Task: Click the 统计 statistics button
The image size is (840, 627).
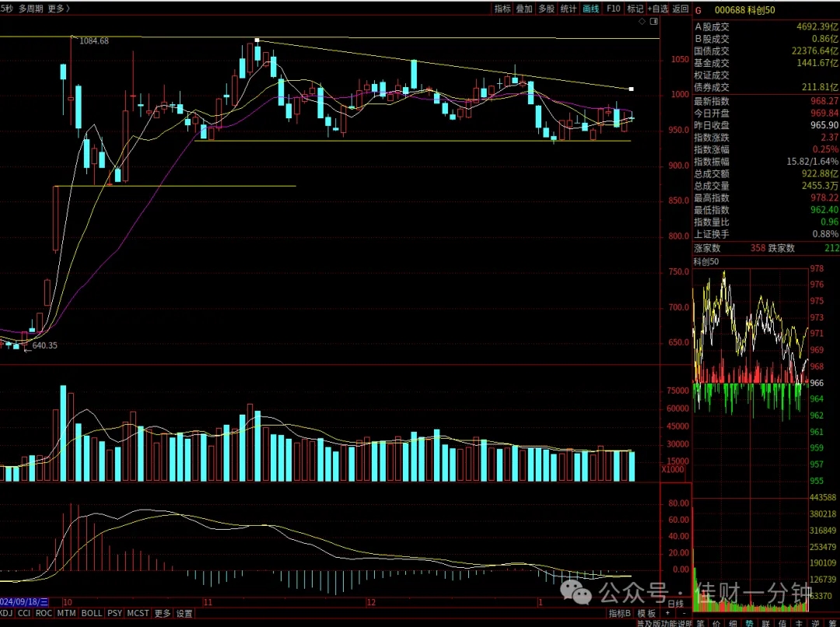Action: pyautogui.click(x=569, y=9)
